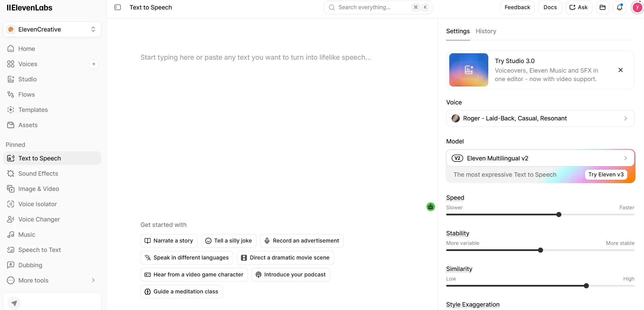Click the Try Eleven v3 button
This screenshot has height=310, width=644.
click(x=606, y=174)
